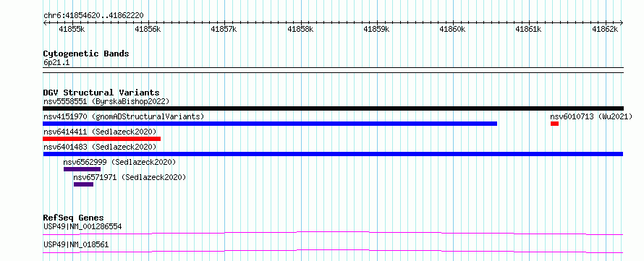Click the ruler's left arrow end
This screenshot has width=644, height=261.
tap(45, 22)
